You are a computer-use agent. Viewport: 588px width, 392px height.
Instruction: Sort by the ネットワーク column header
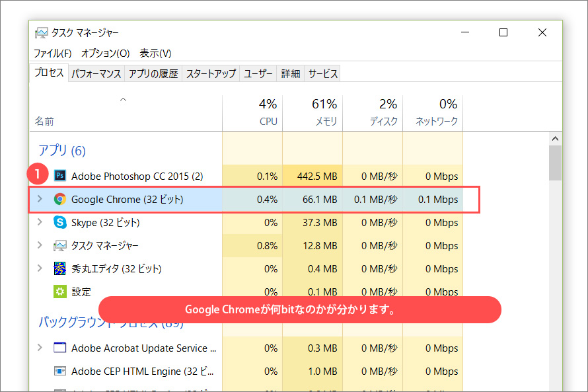433,112
